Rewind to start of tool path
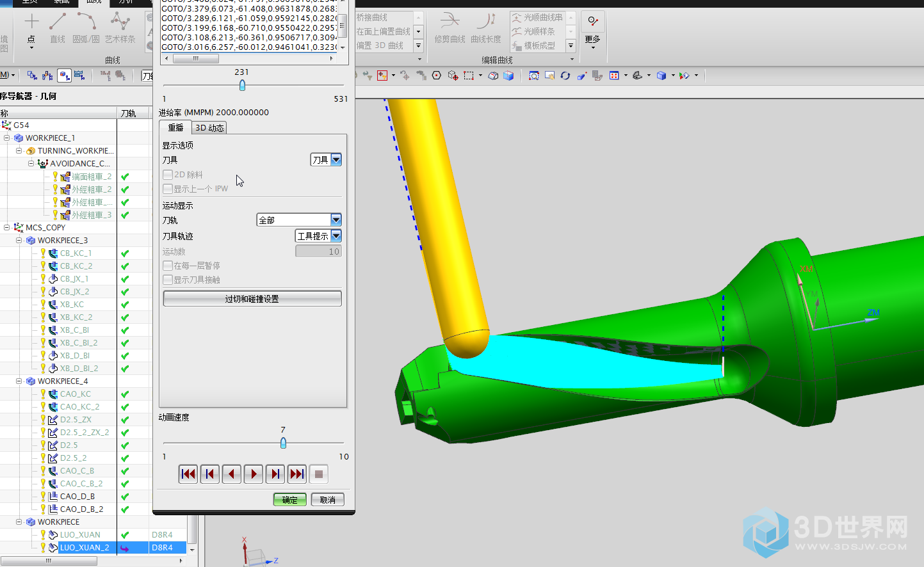 [188, 474]
